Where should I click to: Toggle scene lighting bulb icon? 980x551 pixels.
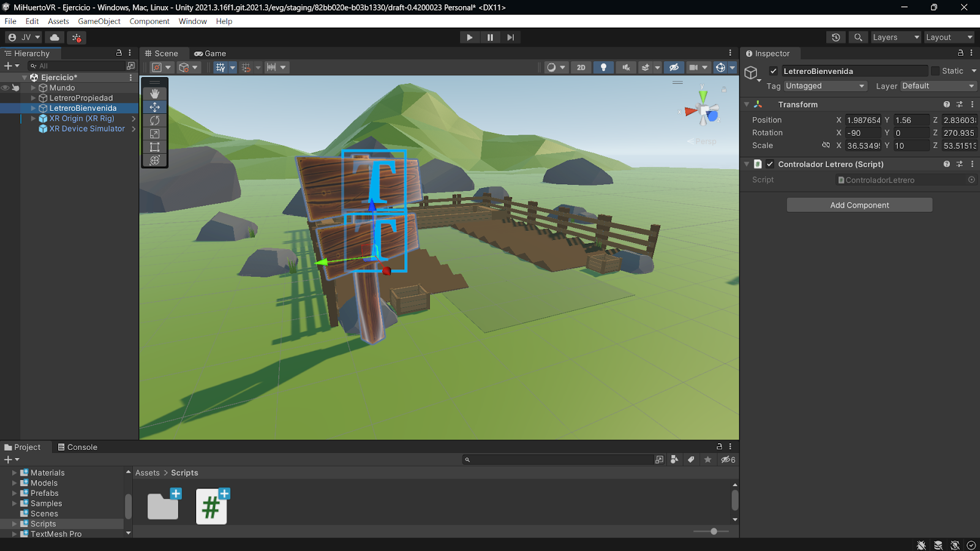tap(603, 67)
